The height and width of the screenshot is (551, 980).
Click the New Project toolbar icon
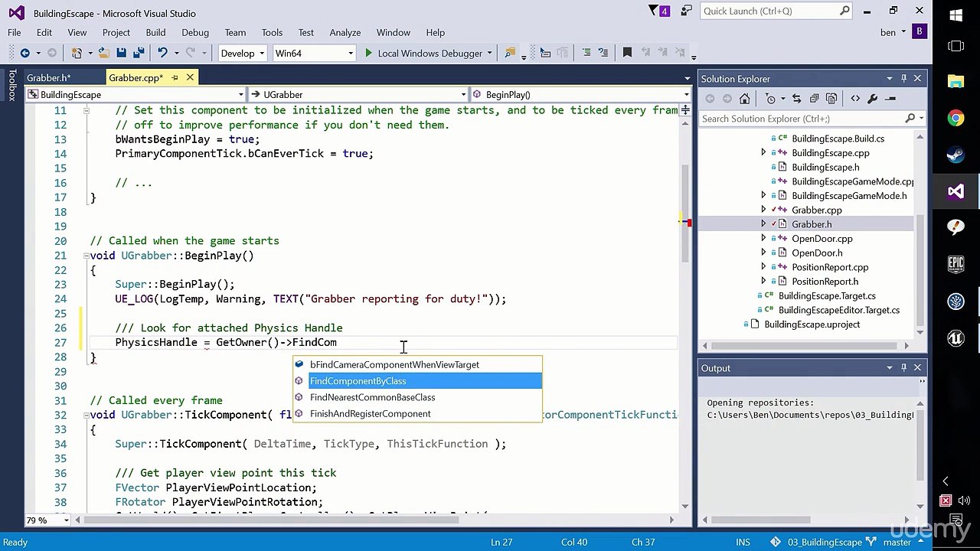77,53
